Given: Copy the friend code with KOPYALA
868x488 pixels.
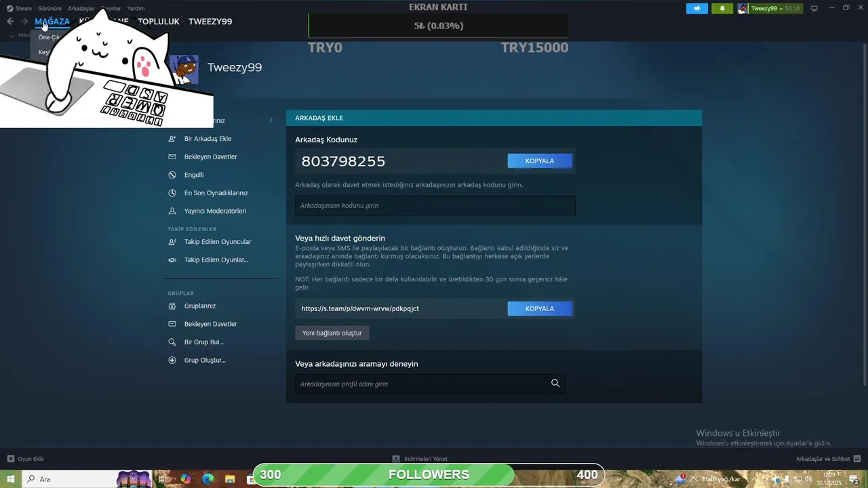Looking at the screenshot, I should click(x=540, y=161).
